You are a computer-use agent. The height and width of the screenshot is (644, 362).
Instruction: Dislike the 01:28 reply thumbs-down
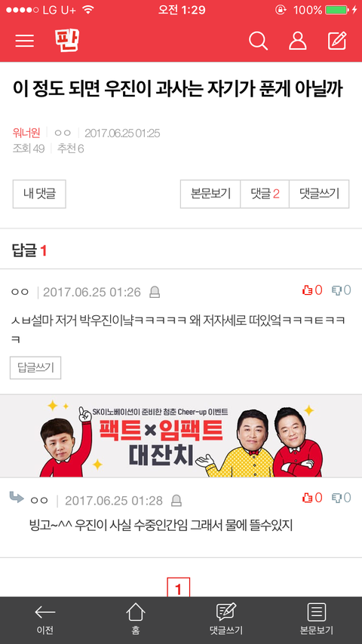(342, 498)
